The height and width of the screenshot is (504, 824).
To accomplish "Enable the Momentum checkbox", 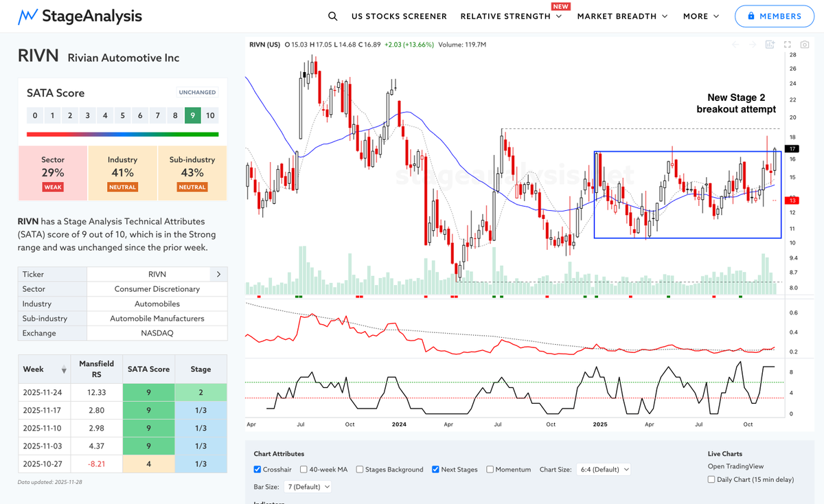I will 490,470.
